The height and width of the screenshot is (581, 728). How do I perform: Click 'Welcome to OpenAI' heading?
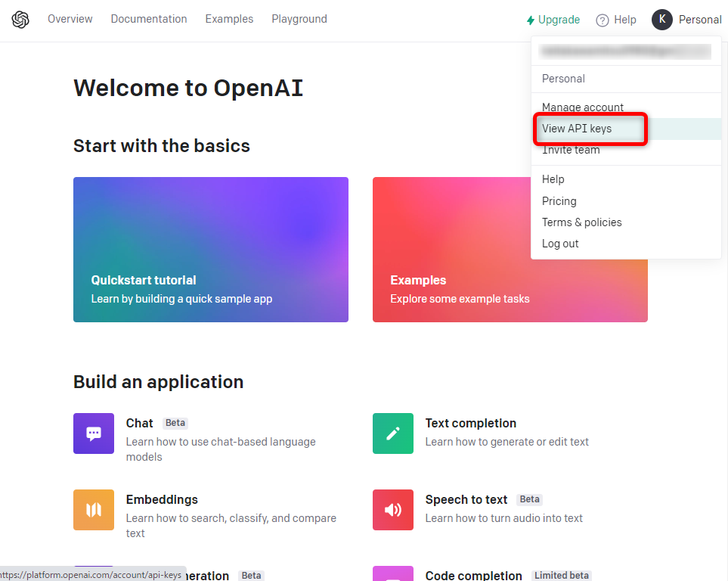tap(188, 88)
